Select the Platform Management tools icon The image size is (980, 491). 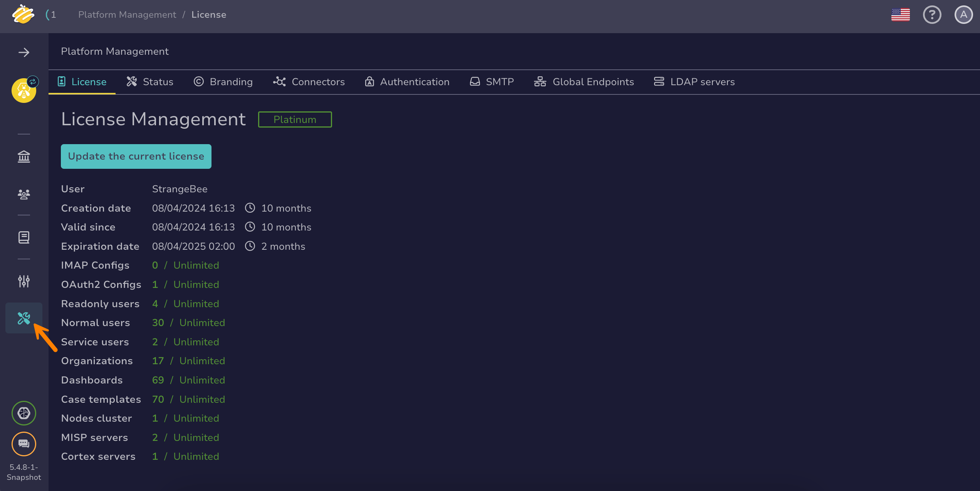[x=24, y=318]
